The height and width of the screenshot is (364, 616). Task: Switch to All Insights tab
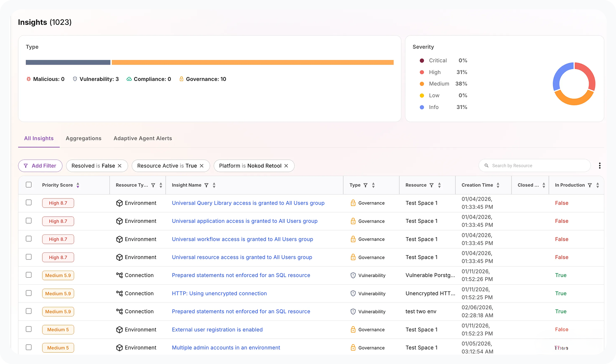tap(39, 138)
